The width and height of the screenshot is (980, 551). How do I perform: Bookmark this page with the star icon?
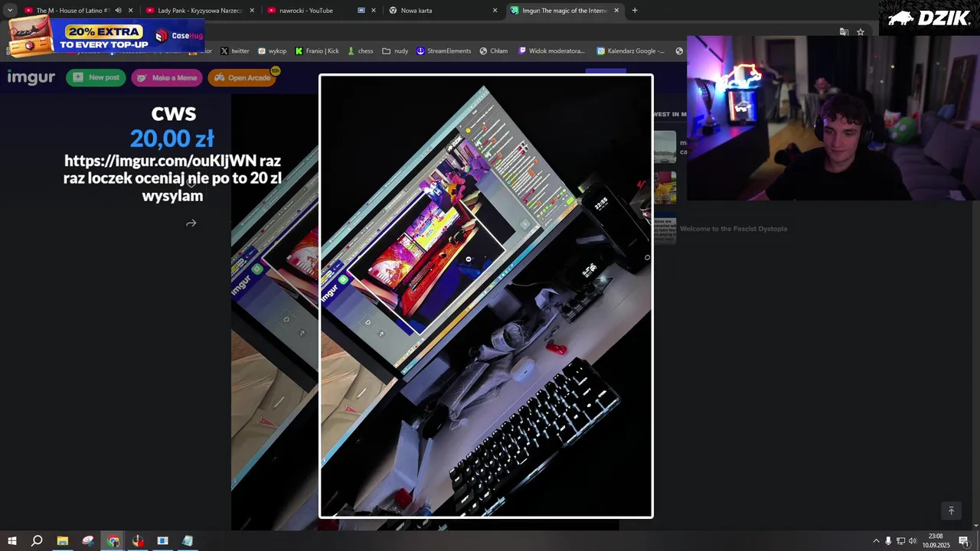pos(861,32)
